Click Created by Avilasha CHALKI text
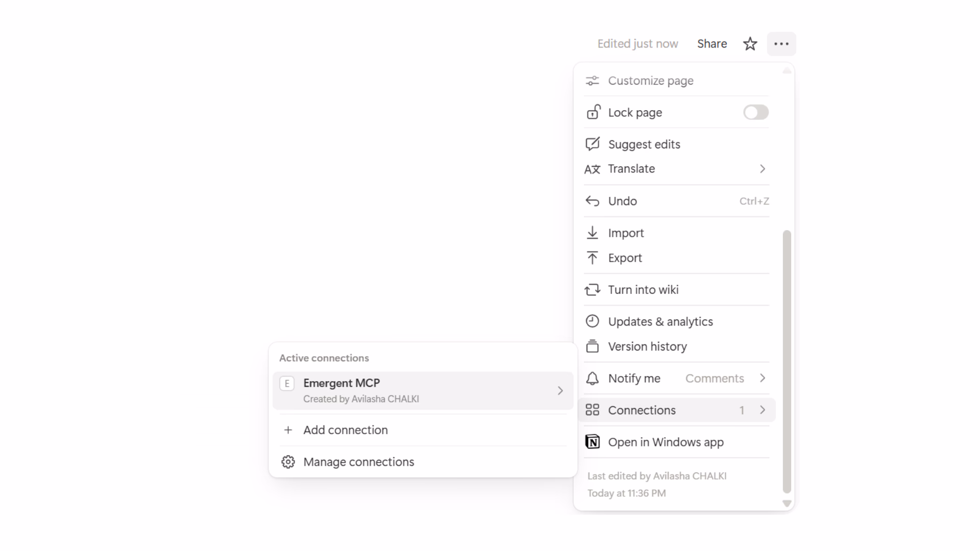The image size is (980, 551). [361, 399]
